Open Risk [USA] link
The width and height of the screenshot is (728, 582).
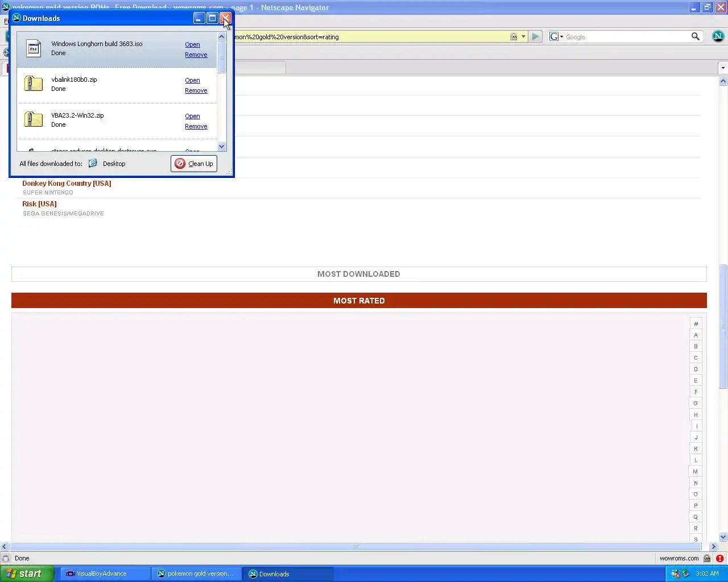(39, 203)
